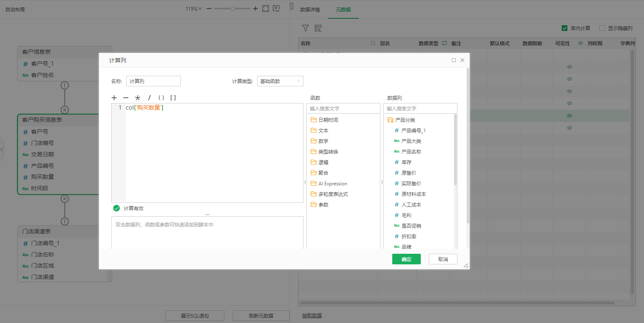Toggle visibility eye of the first row
This screenshot has width=644, height=323.
pos(569,67)
